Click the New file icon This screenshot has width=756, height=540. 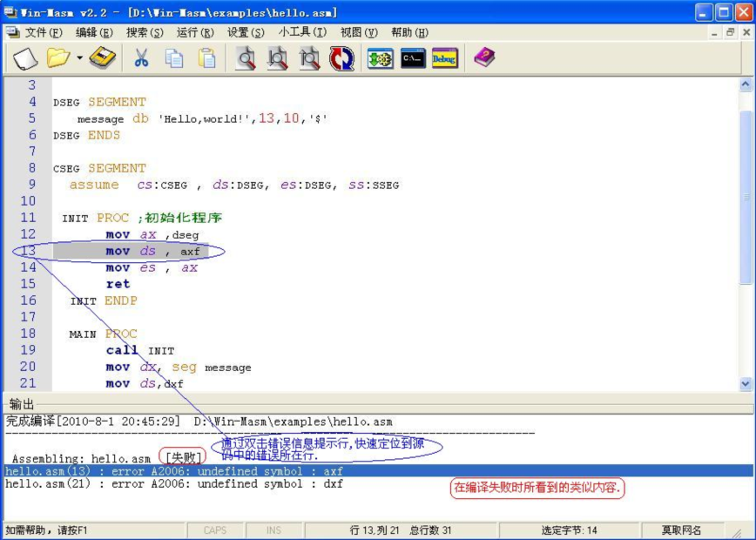(x=25, y=58)
